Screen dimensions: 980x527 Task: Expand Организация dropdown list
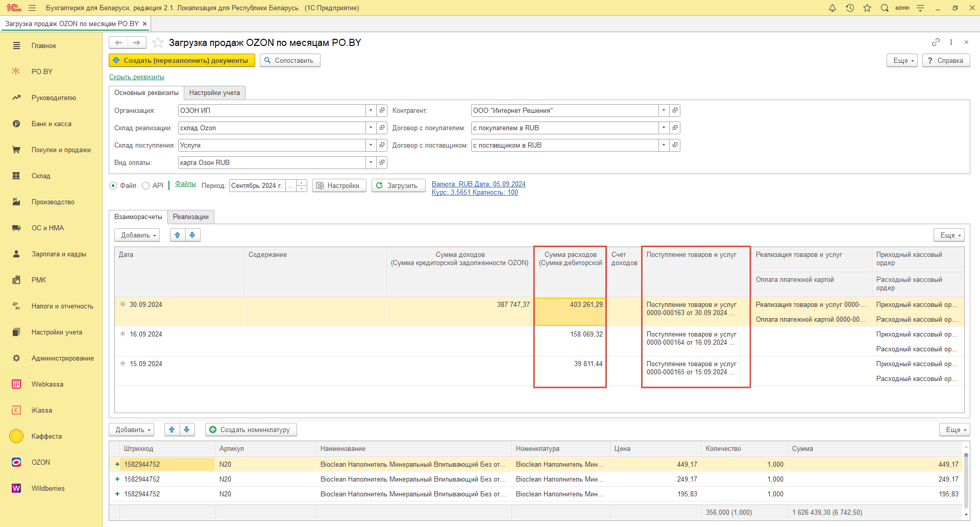click(x=371, y=110)
